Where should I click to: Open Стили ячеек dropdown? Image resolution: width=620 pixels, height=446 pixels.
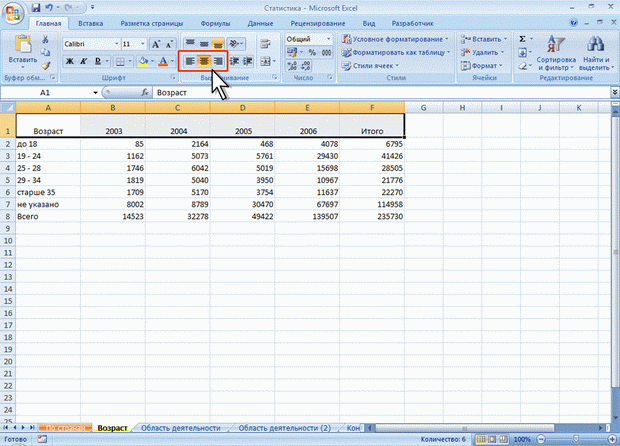tap(370, 66)
